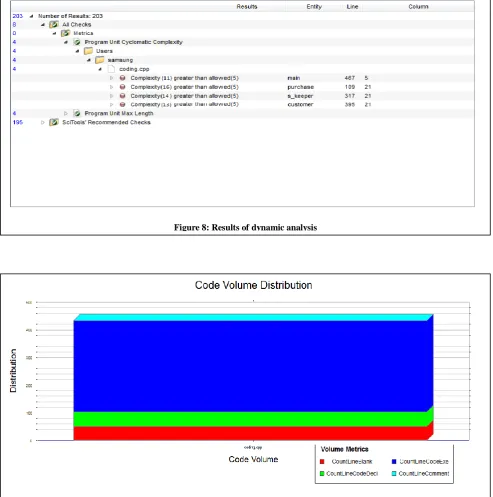The width and height of the screenshot is (493, 497).
Task: Click the samsung folder icon
Action: tap(100, 60)
